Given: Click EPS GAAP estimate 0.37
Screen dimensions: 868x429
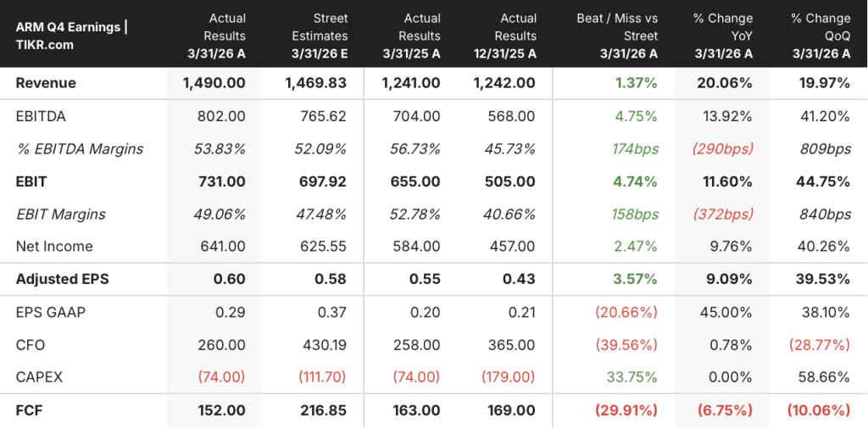Looking at the screenshot, I should click(x=332, y=312).
